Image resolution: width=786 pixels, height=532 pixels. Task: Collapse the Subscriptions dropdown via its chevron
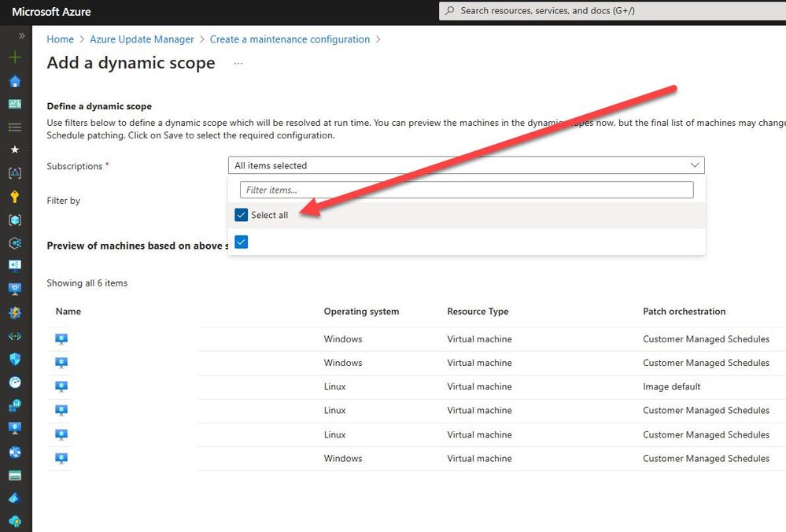click(x=695, y=165)
